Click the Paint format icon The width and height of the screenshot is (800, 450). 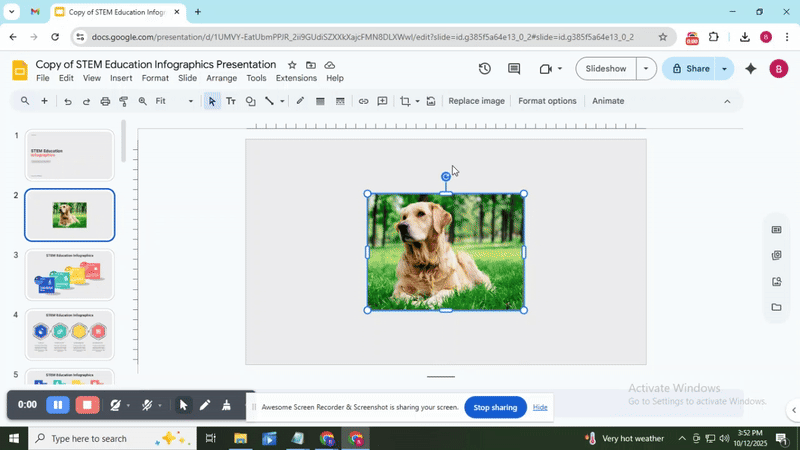124,101
